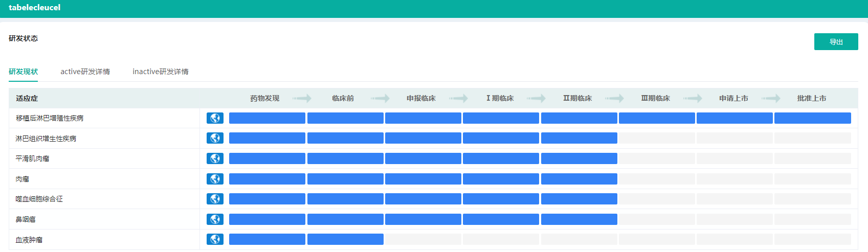This screenshot has height=252, width=868.
Task: Click globe icon in 肉瘤 row
Action: 215,179
